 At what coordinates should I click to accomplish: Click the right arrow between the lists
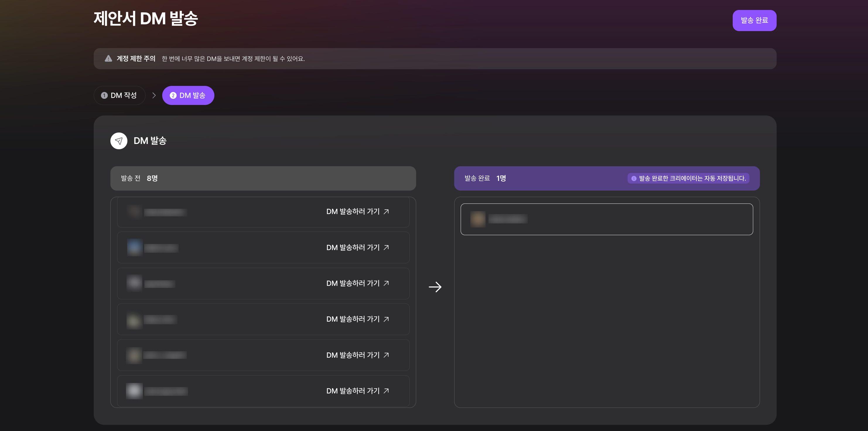(435, 287)
